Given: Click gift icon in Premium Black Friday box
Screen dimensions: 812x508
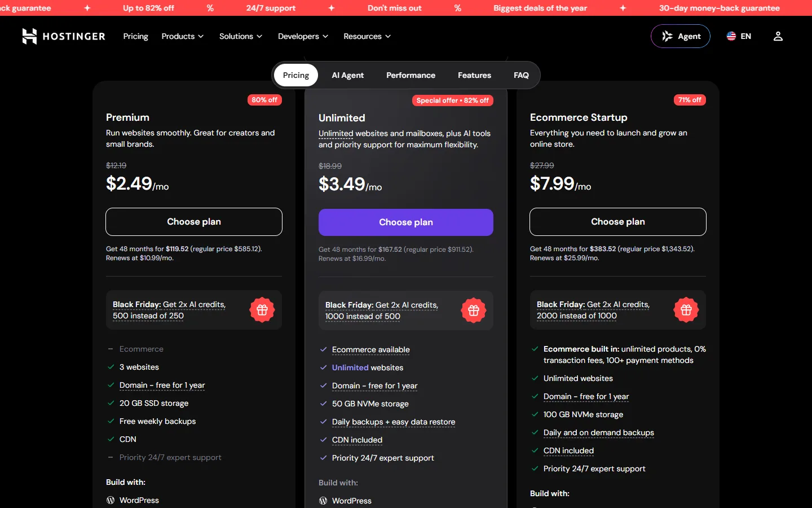Looking at the screenshot, I should coord(262,310).
